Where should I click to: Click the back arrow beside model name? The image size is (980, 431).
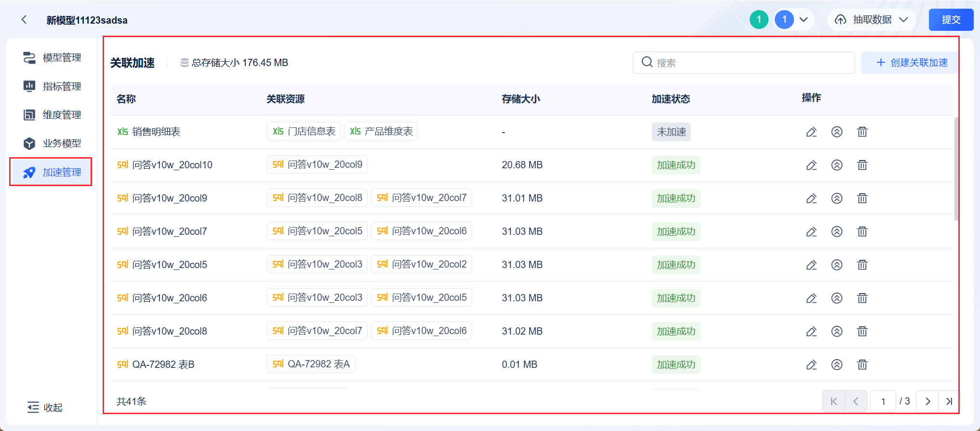24,20
